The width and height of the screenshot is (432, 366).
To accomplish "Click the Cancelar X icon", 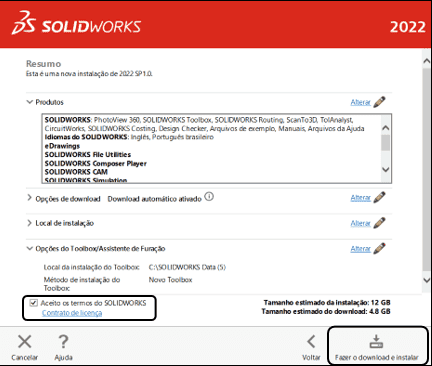I will click(x=24, y=342).
